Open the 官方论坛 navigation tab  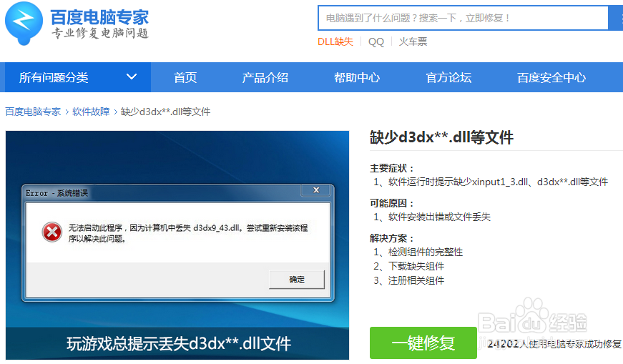pos(448,77)
